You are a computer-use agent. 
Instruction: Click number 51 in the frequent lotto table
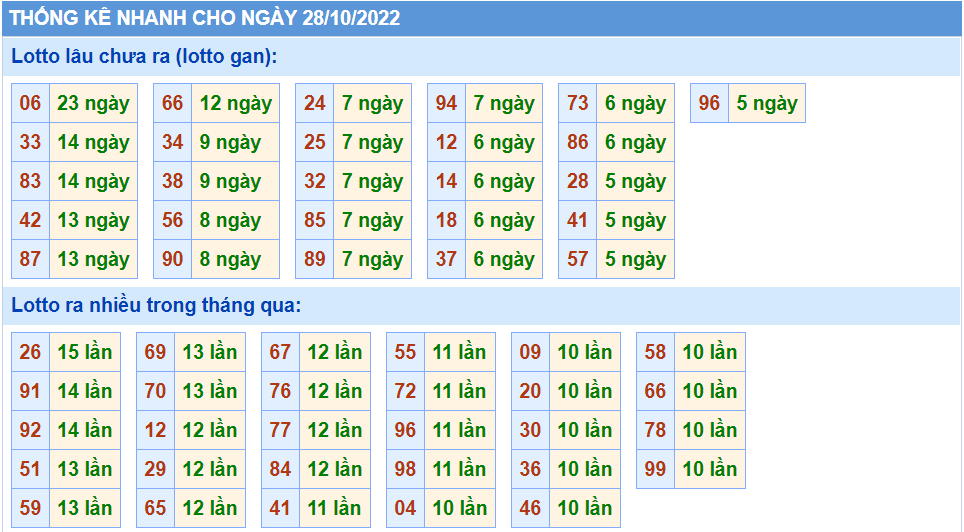(30, 469)
